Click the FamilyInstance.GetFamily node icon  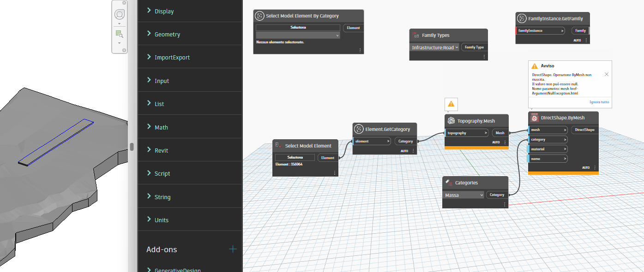point(522,18)
